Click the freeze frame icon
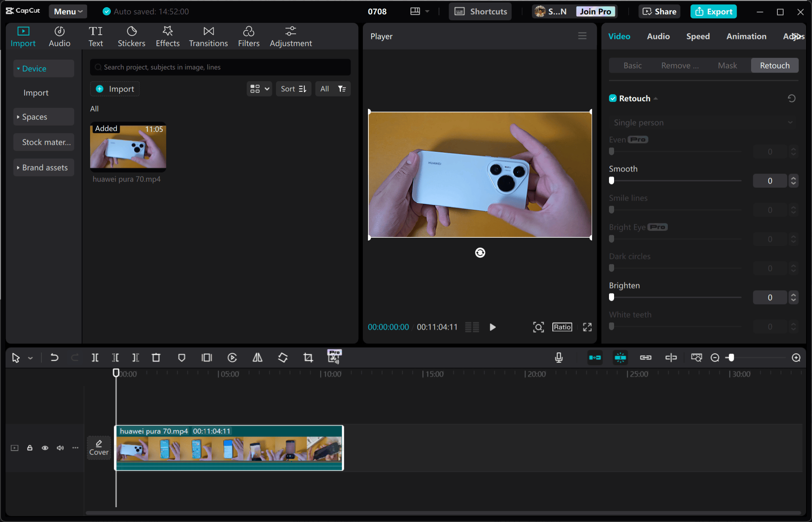 207,358
